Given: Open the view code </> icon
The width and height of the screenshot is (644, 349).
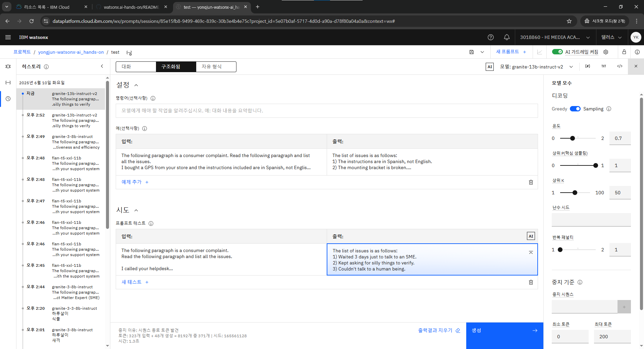Looking at the screenshot, I should click(x=620, y=66).
